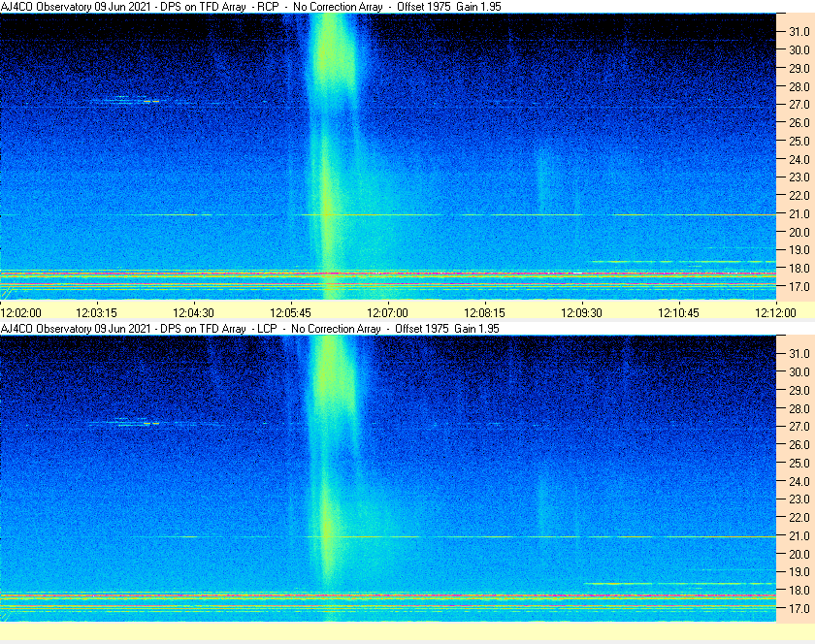Click 17.0 on the RCP frequency axis

tap(799, 287)
